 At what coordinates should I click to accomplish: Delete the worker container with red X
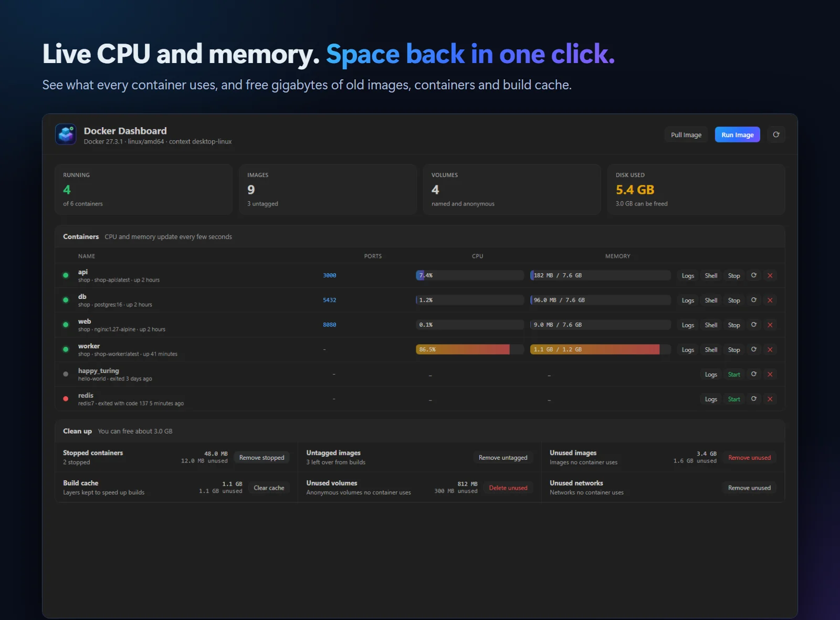[770, 349]
